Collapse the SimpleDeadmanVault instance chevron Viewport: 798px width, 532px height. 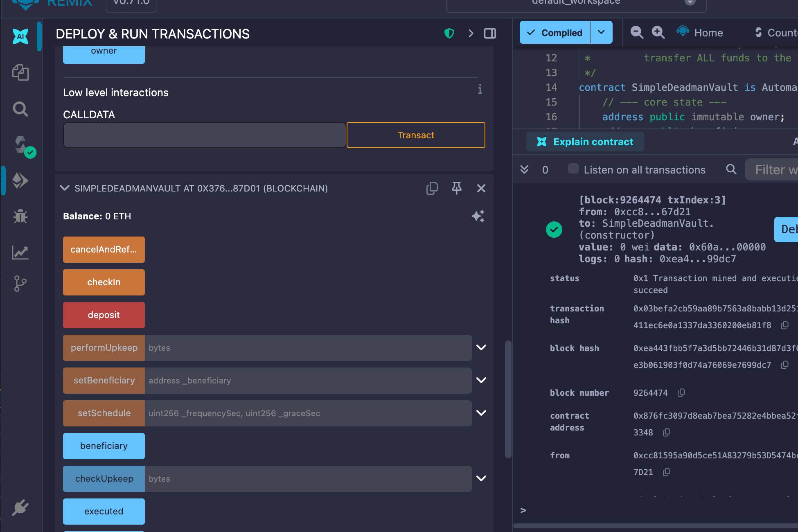[65, 188]
